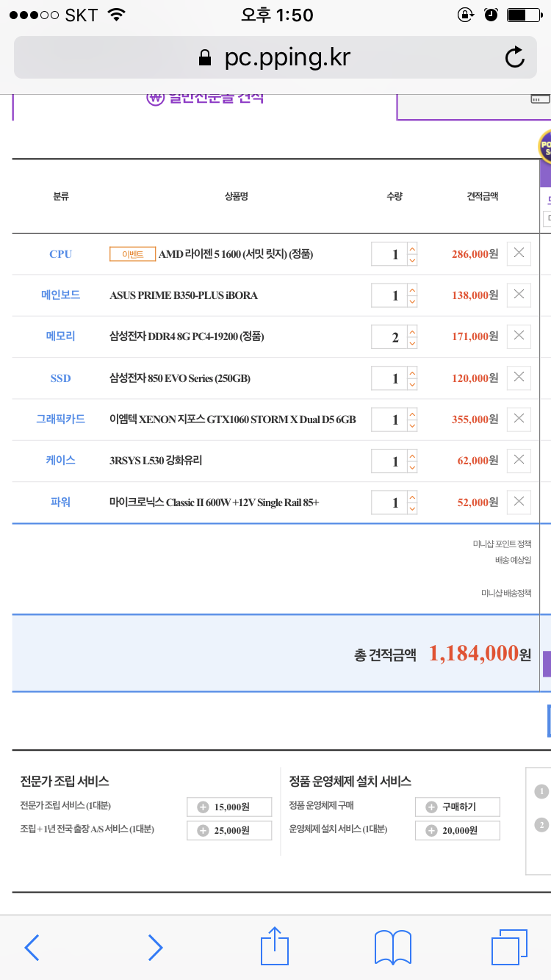Remove the ASUS PRIME B350-PLUS item
551x980 pixels.
[x=519, y=294]
